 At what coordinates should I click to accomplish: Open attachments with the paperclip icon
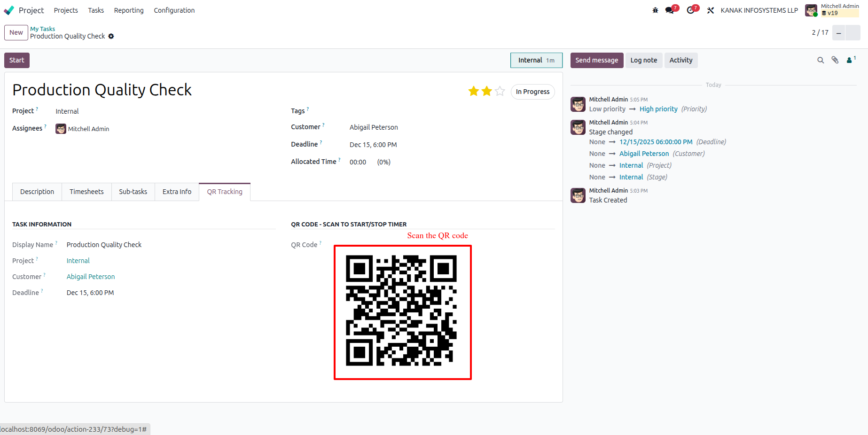point(835,60)
